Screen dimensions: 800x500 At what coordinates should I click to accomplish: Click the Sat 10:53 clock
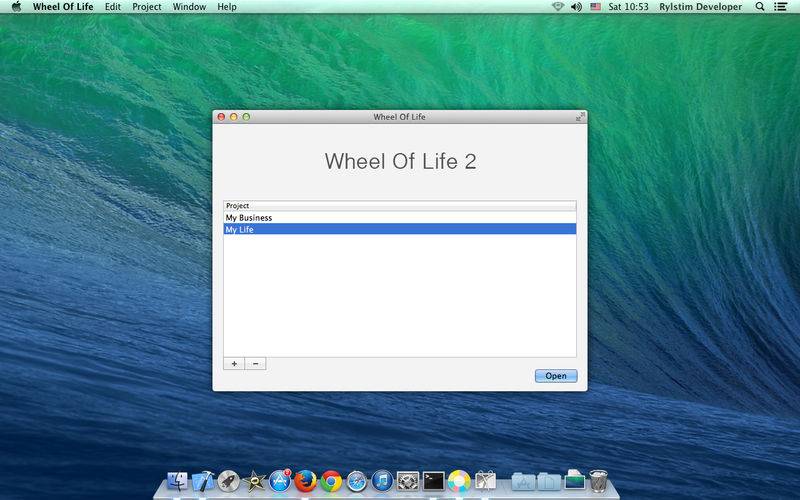click(629, 7)
